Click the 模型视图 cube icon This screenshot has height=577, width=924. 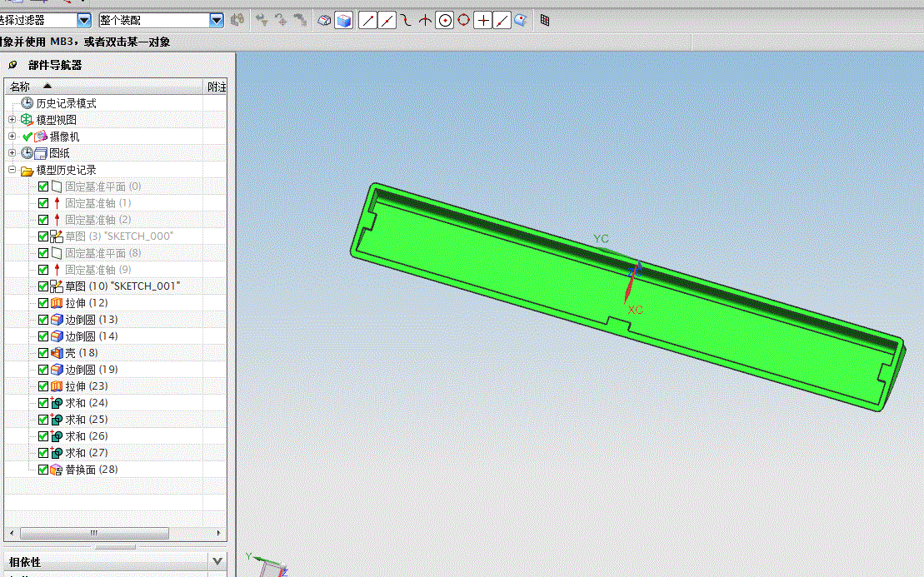click(27, 120)
